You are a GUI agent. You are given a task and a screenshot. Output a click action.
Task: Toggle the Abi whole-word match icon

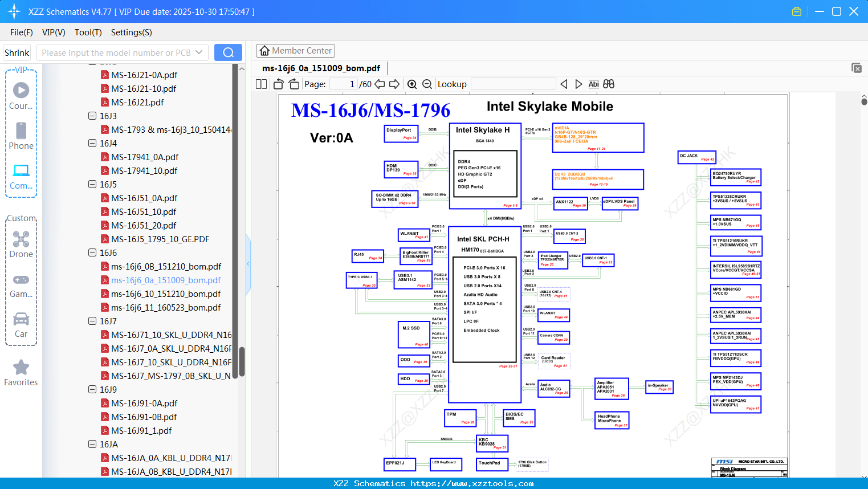pyautogui.click(x=593, y=84)
